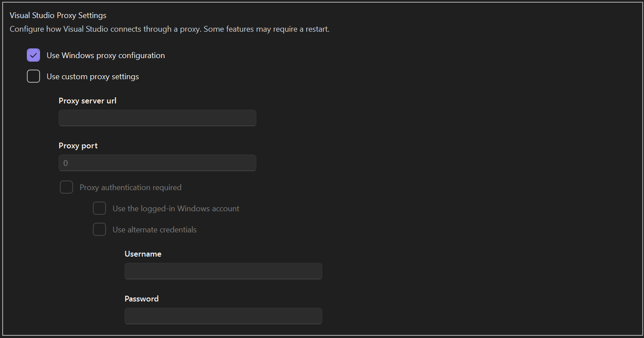
Task: Click the Proxy server url label
Action: (x=87, y=100)
